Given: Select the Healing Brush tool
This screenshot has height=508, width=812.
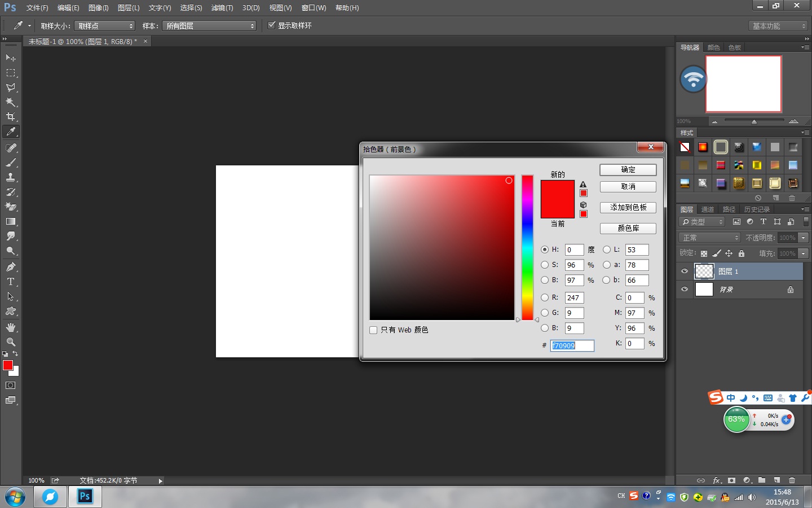Looking at the screenshot, I should coord(11,148).
